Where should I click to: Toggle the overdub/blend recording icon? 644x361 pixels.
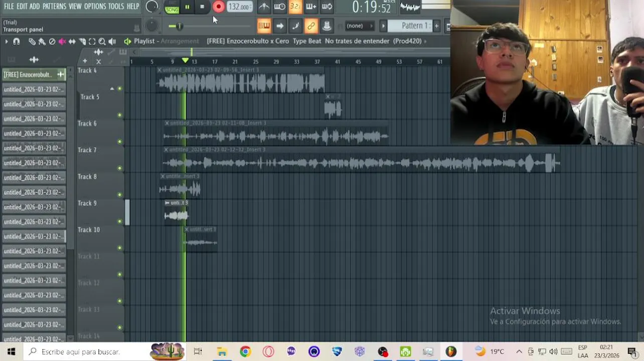click(x=311, y=7)
